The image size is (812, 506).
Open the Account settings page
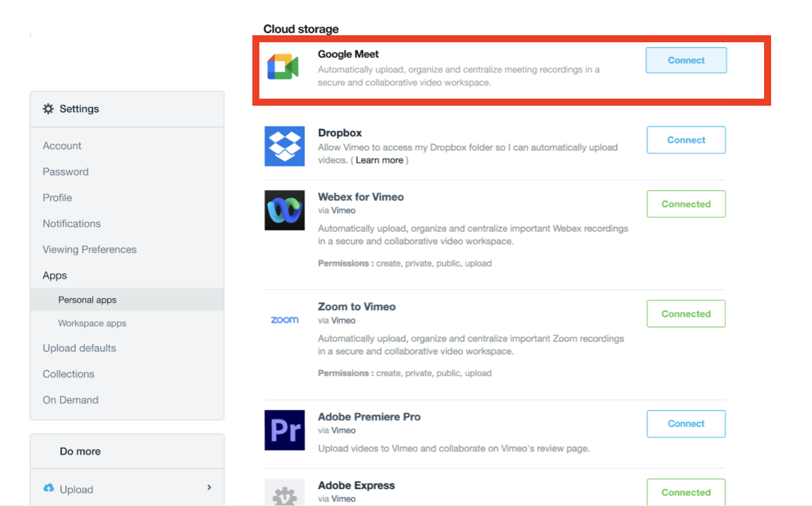tap(61, 146)
